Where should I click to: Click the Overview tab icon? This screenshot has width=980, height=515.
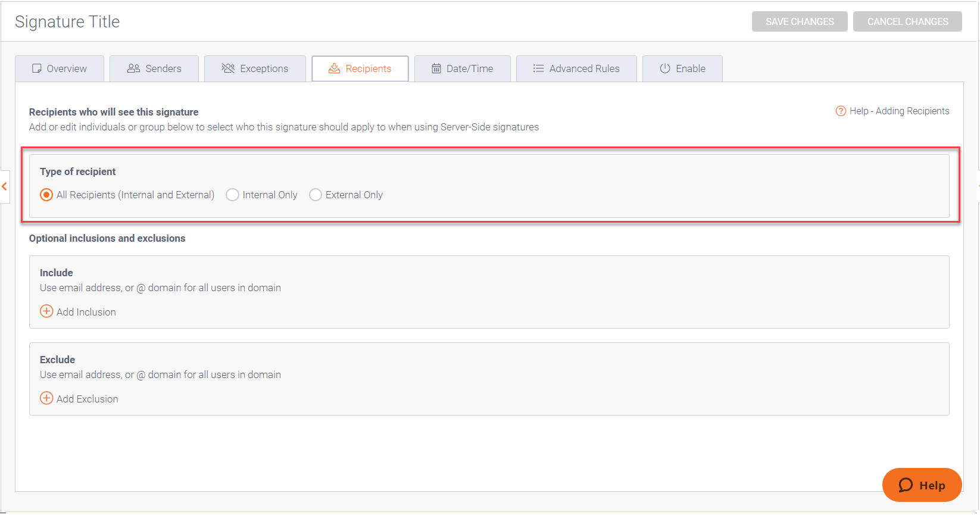point(37,68)
